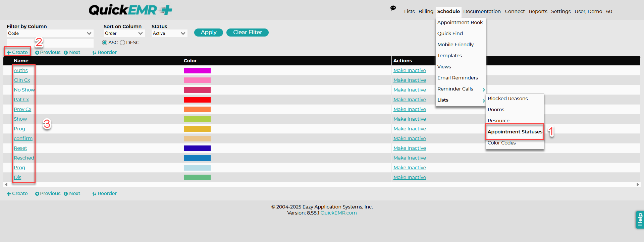This screenshot has width=644, height=242.
Task: Open the Sort on Column dropdown
Action: (124, 33)
